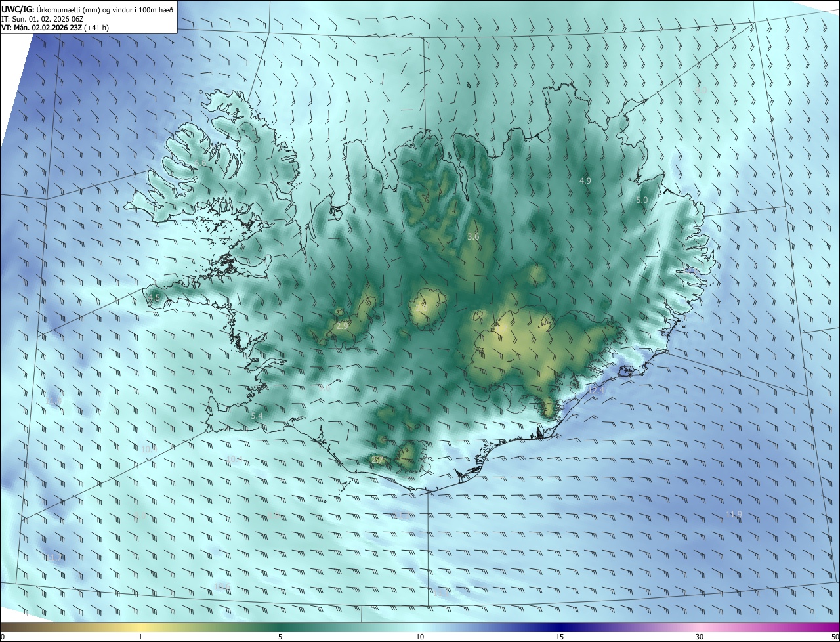Click the 4.9 value in northeast Iceland
The width and height of the screenshot is (840, 642).
click(x=585, y=181)
